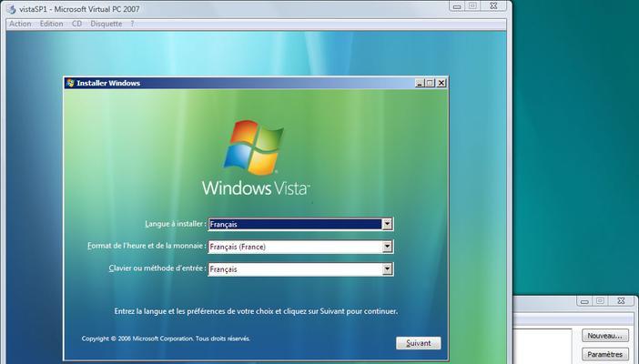Minimize the background console window
This screenshot has height=364, width=639.
pos(584,301)
